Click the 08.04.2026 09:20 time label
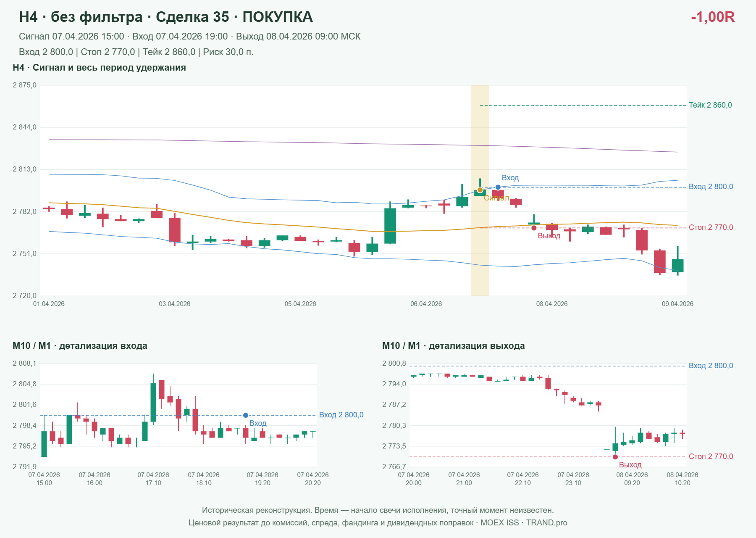Screen dimensions: 756x538 point(632,479)
